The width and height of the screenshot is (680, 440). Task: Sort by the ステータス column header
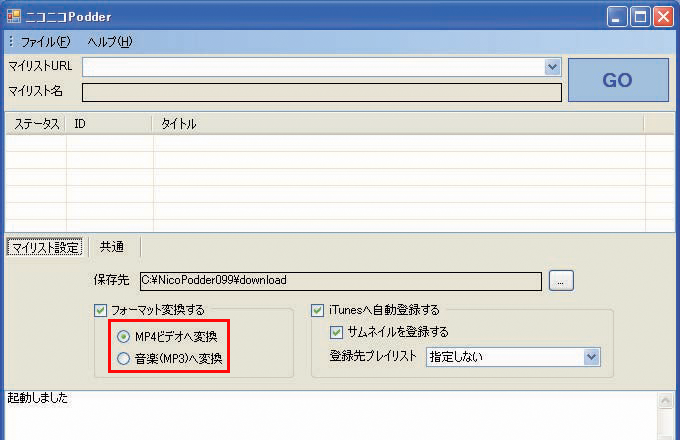click(x=36, y=124)
